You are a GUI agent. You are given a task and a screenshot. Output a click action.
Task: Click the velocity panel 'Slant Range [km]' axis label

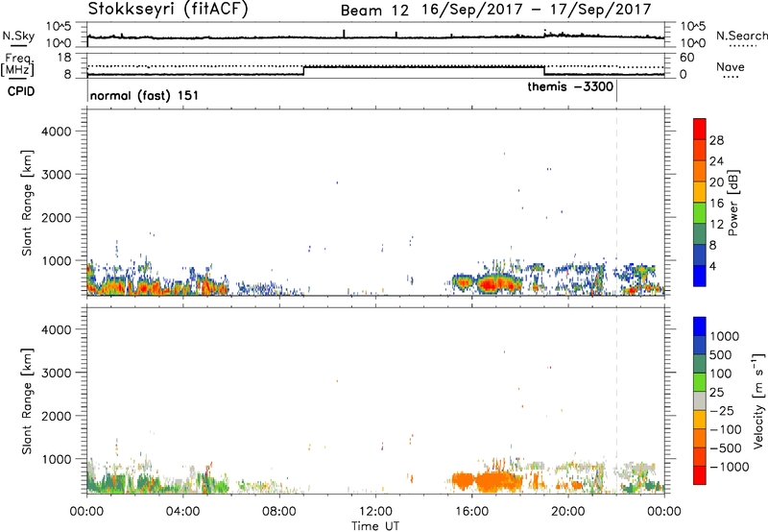click(x=27, y=400)
